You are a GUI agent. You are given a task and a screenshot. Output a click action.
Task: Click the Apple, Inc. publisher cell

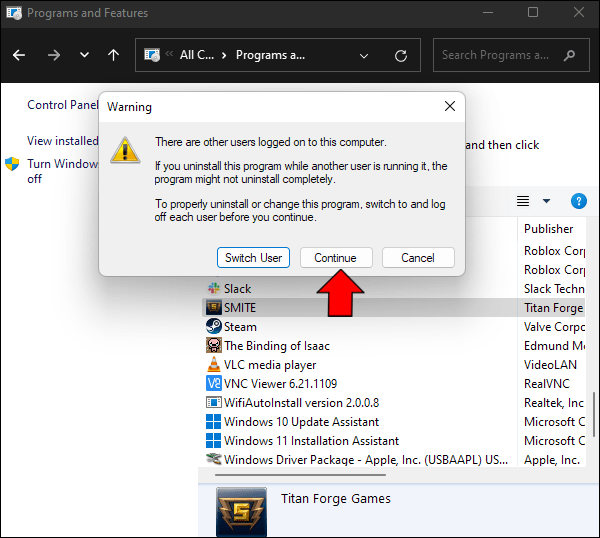pos(552,460)
